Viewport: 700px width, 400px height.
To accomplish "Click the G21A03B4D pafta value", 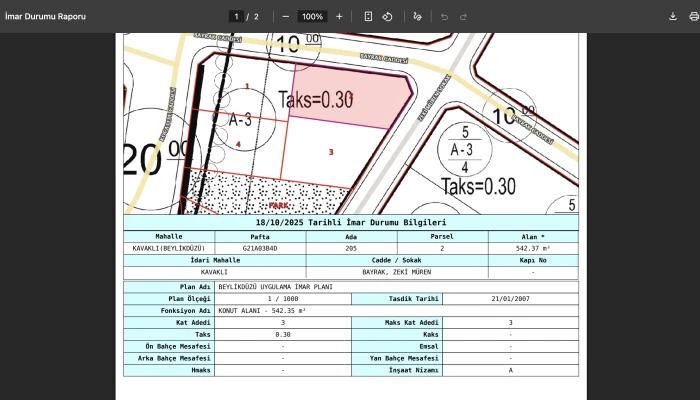I will tap(260, 248).
